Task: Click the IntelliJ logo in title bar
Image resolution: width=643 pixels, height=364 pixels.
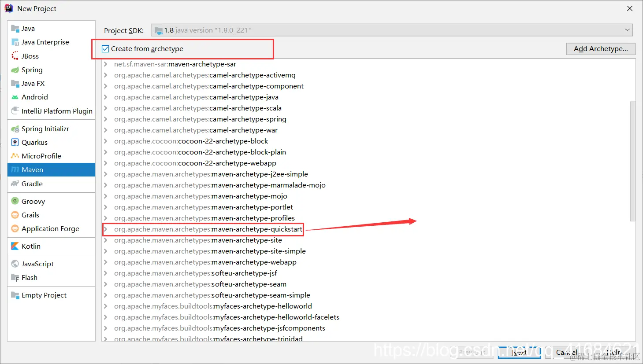Action: pos(8,8)
